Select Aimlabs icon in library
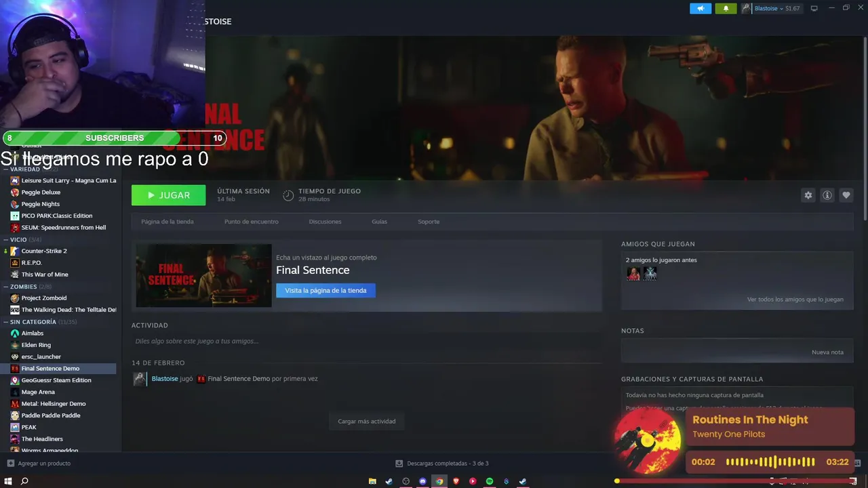Viewport: 868px width, 488px height. pos(15,333)
